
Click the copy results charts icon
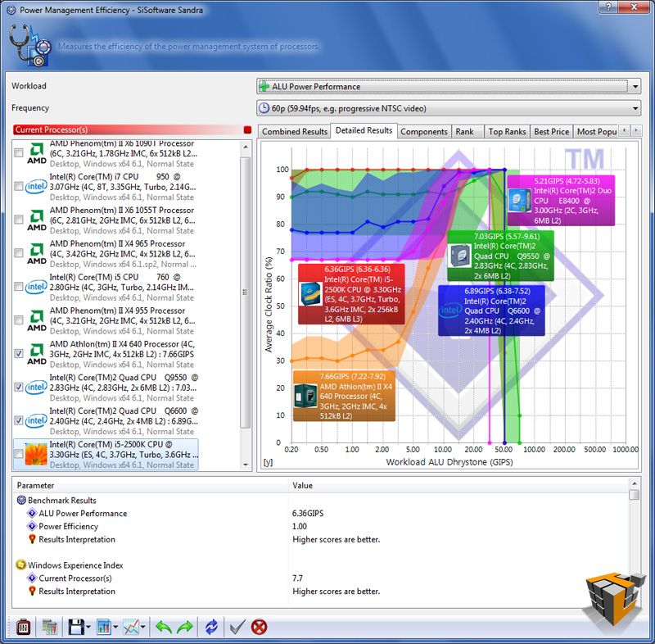point(49,627)
